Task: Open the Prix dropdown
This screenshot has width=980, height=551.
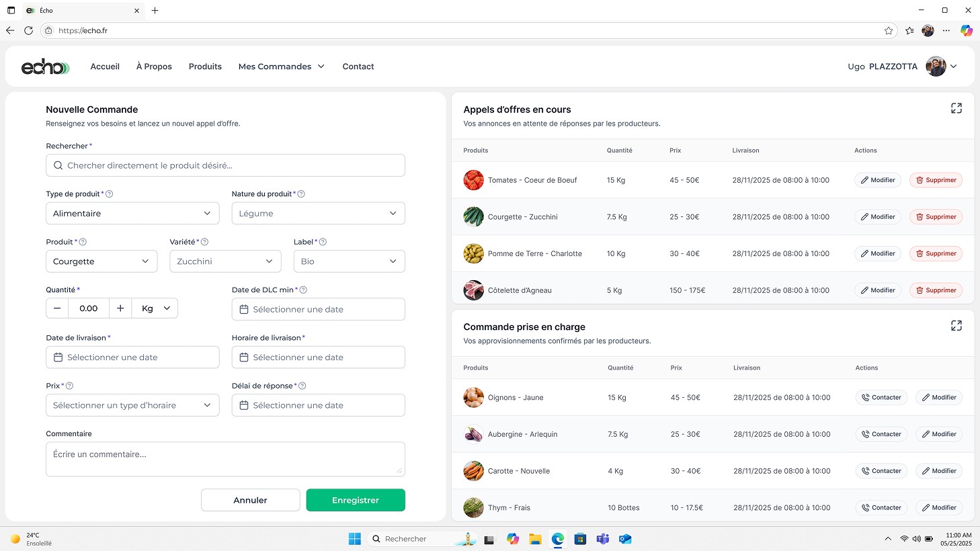Action: coord(132,405)
